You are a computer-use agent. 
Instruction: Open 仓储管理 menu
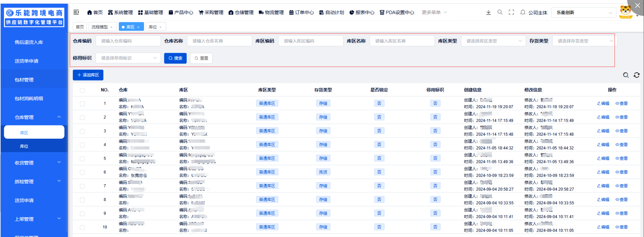[241, 13]
